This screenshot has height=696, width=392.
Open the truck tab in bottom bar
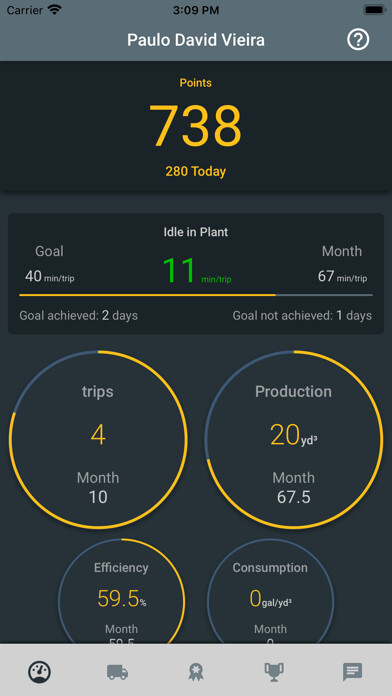pos(118,672)
